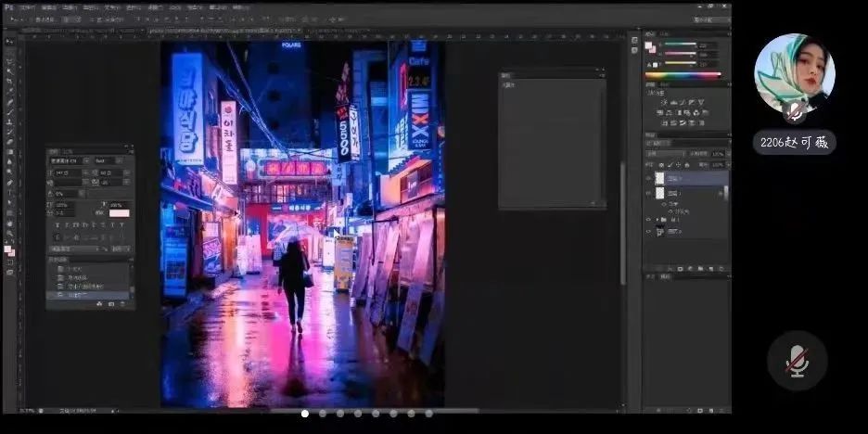Click the trash icon in History panel
The width and height of the screenshot is (868, 434).
point(124,304)
